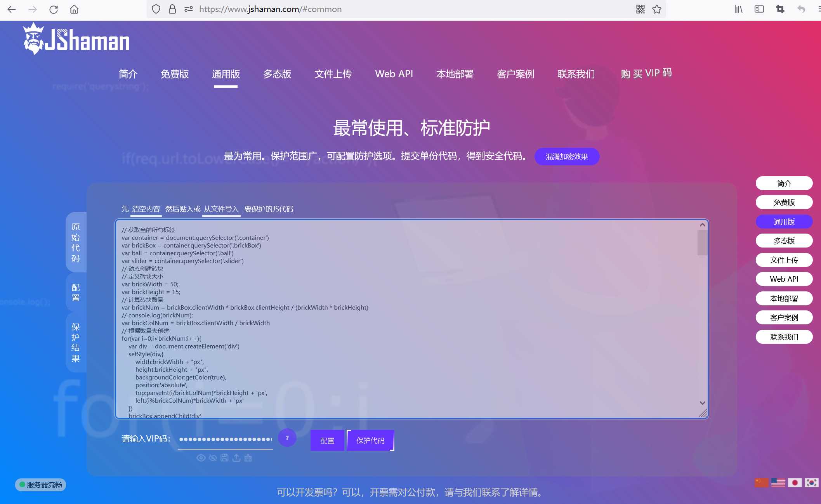Click 购买VIP码 in top navigation
This screenshot has width=821, height=504.
click(x=646, y=73)
